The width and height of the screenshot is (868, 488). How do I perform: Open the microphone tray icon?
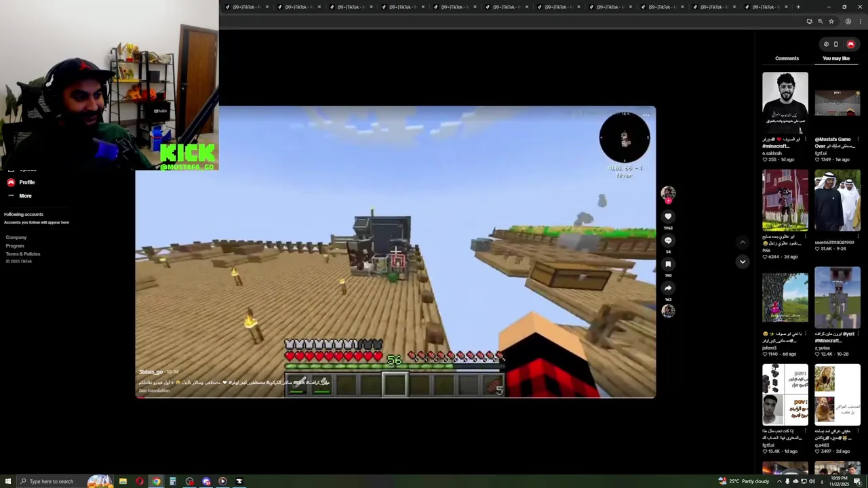[787, 481]
